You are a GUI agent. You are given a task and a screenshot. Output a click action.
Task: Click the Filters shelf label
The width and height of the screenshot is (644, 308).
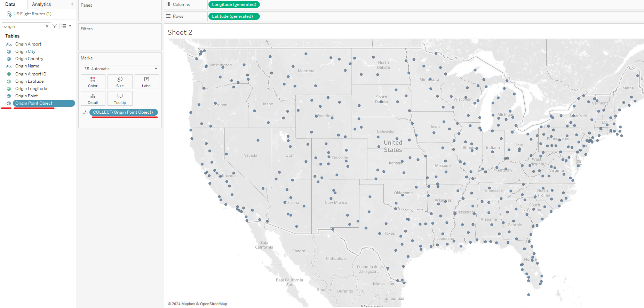pyautogui.click(x=87, y=29)
